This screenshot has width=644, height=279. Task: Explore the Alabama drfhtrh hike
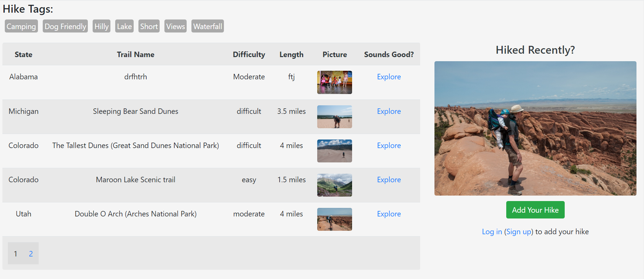pyautogui.click(x=389, y=77)
